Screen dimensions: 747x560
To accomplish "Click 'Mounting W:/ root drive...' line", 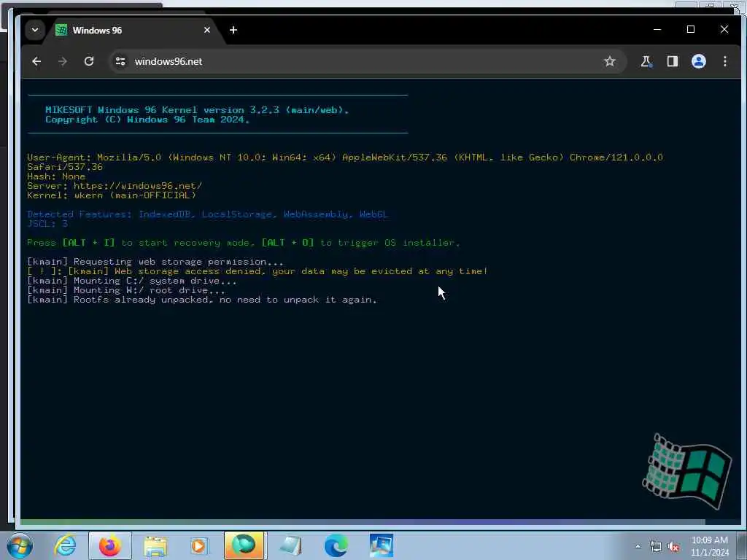I will pyautogui.click(x=126, y=290).
